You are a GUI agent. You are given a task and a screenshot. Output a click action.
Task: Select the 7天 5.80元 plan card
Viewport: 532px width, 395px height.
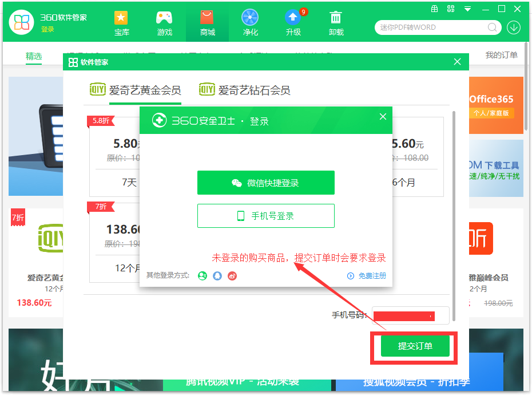114,157
